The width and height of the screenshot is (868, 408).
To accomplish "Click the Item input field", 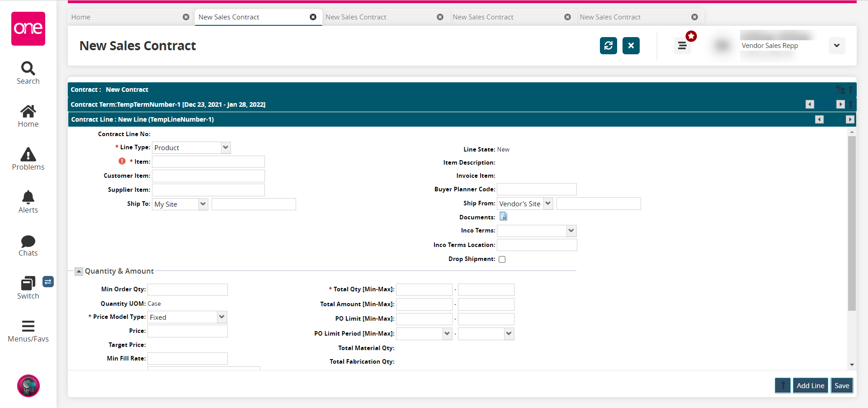I will (208, 162).
